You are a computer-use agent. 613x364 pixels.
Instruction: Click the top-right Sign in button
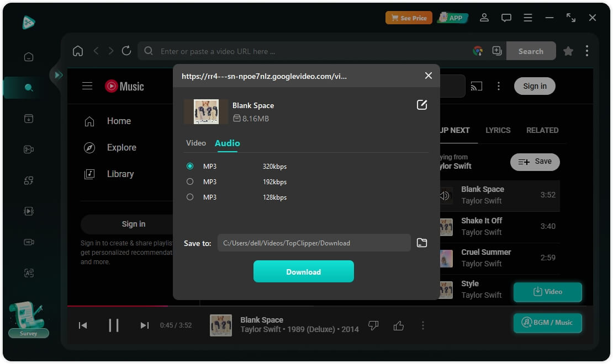(535, 86)
